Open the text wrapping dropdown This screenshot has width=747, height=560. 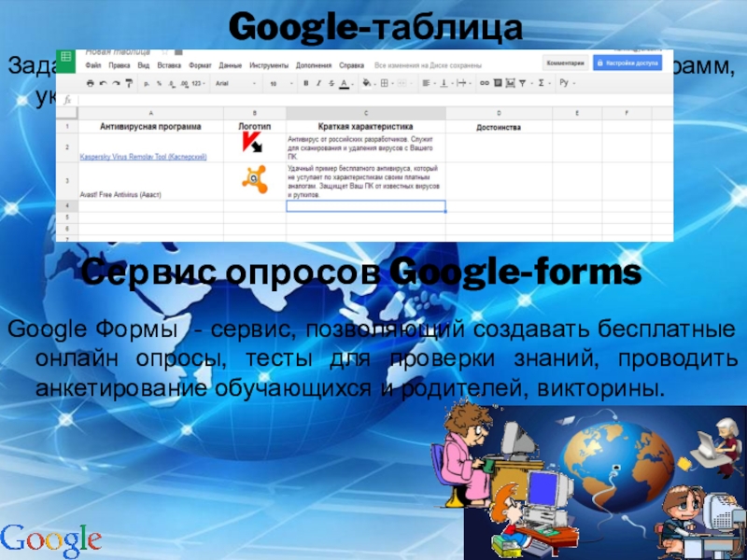[464, 83]
